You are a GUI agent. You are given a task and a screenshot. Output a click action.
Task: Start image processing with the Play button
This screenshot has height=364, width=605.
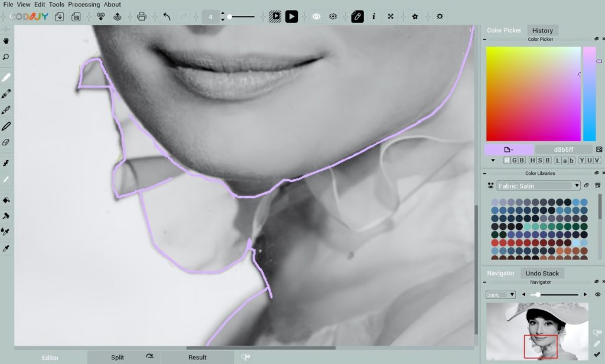pos(291,16)
